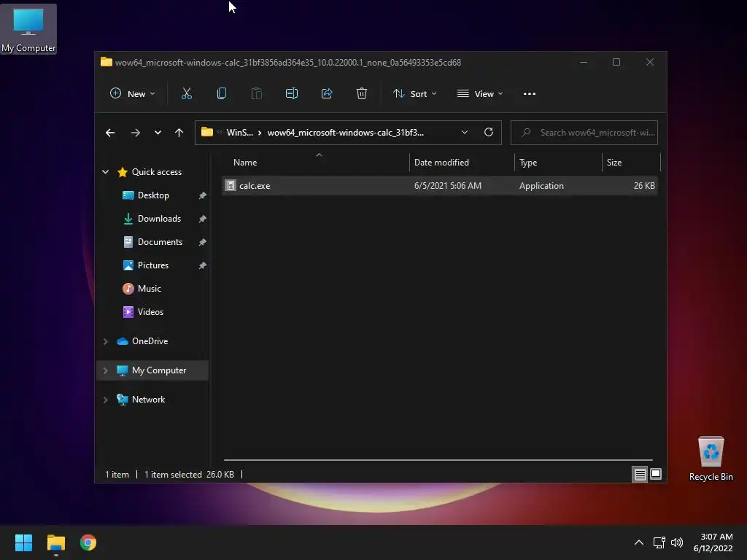This screenshot has height=560, width=747.
Task: Click the calc.exe file icon
Action: coord(231,186)
